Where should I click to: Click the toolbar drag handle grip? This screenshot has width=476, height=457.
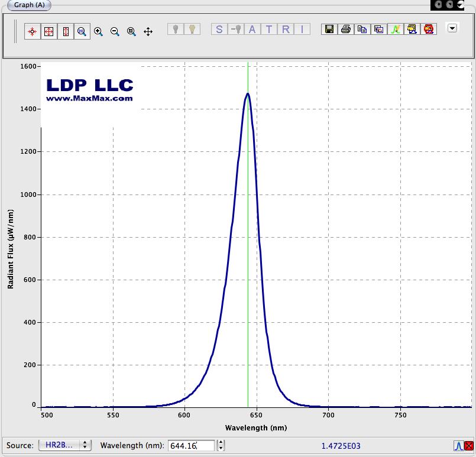[x=15, y=31]
